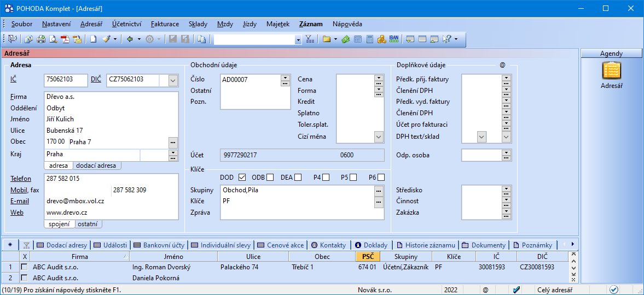Open the second calculator icon

370,39
